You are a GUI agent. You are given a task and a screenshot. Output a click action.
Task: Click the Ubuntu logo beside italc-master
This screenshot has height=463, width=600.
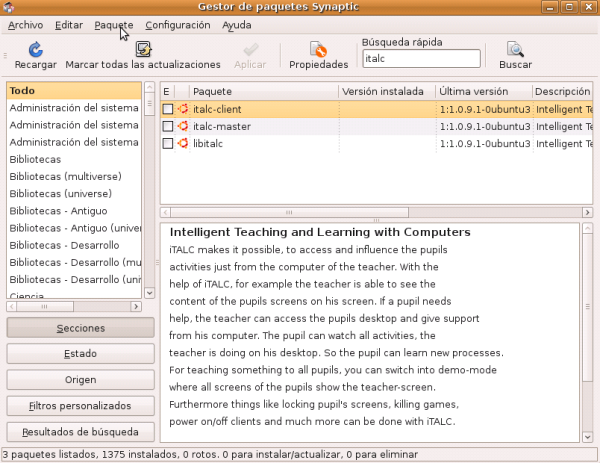[x=182, y=126]
